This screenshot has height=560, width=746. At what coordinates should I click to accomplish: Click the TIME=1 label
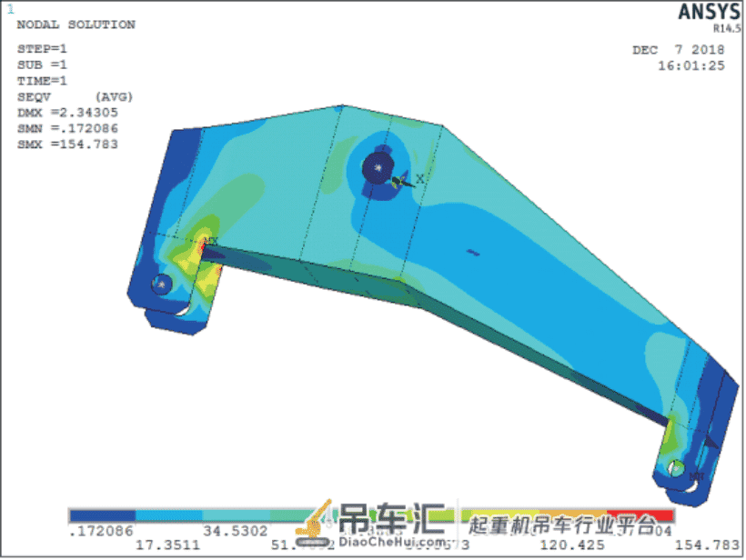coord(43,80)
